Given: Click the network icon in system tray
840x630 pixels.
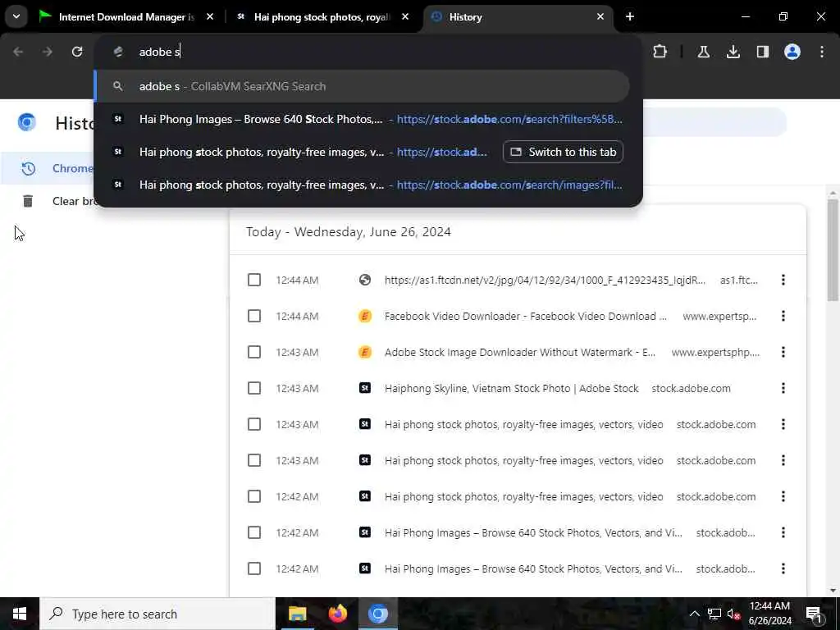Looking at the screenshot, I should click(x=714, y=614).
